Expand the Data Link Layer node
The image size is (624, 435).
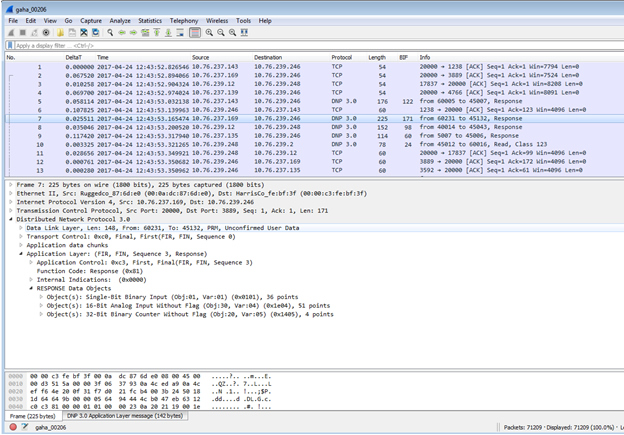pos(21,228)
